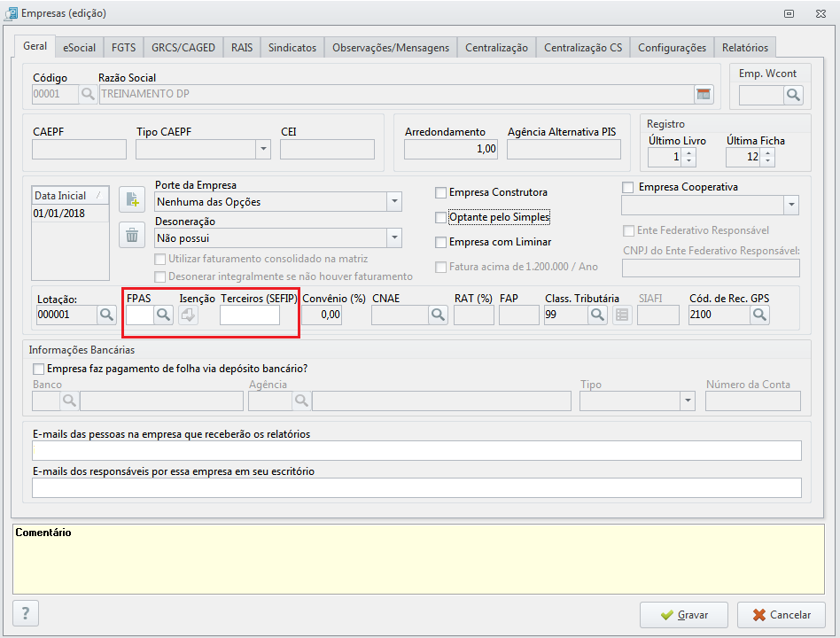The image size is (840, 638).
Task: Switch to Observações/Mensagens tab
Action: (391, 48)
